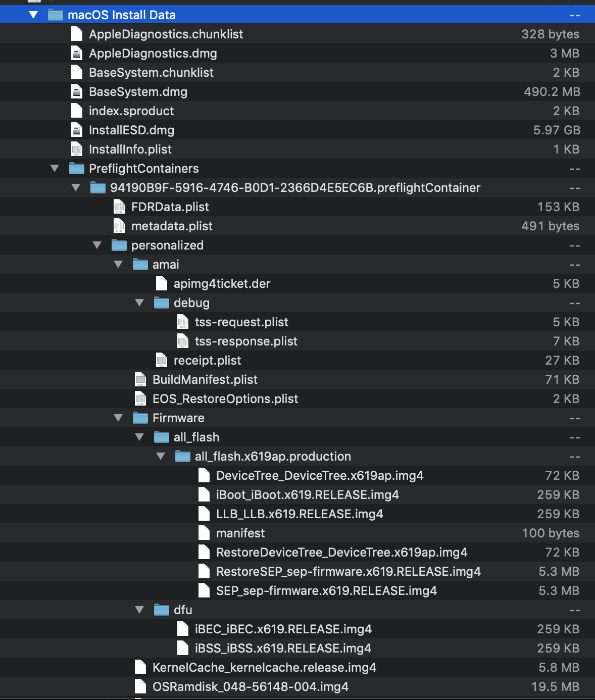
Task: Select the InstallESD.dmg file name
Action: point(131,130)
